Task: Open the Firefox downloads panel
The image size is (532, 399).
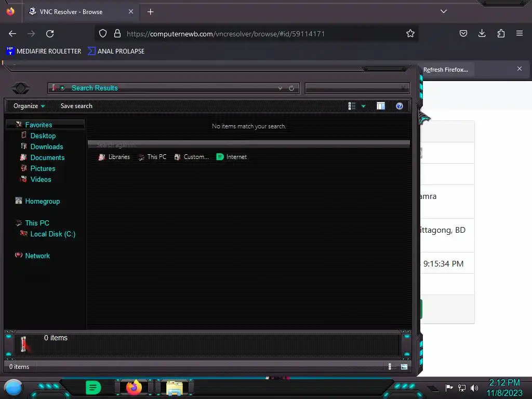Action: coord(482,33)
